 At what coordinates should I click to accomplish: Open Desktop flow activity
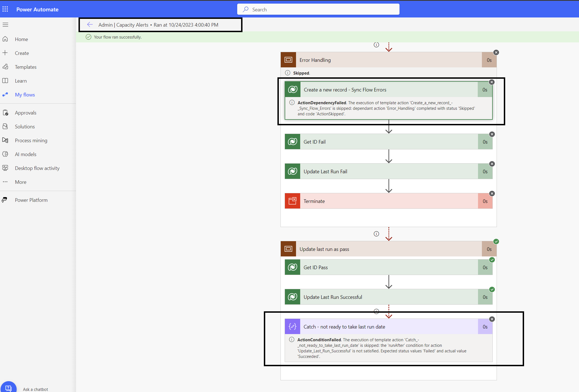click(37, 168)
